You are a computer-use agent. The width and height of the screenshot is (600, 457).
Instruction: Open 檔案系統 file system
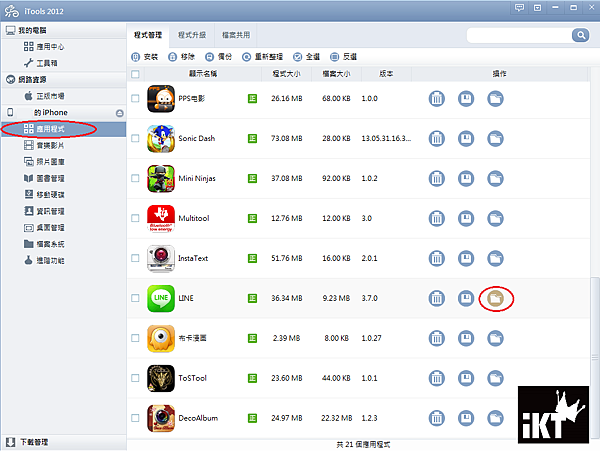(x=44, y=244)
